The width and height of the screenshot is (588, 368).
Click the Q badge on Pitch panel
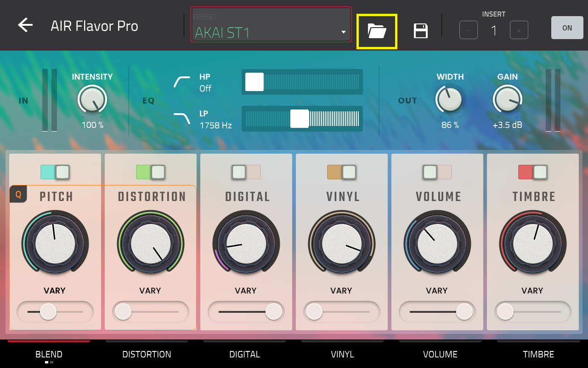[x=18, y=194]
